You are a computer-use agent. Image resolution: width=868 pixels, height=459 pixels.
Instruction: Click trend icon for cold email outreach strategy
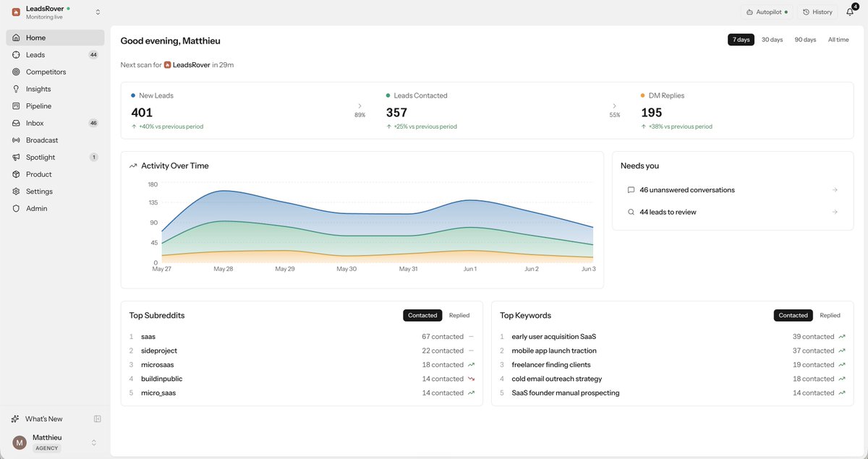[842, 379]
